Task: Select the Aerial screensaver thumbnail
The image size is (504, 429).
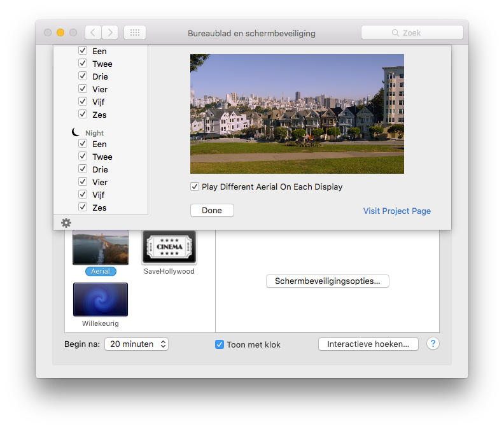Action: [101, 248]
